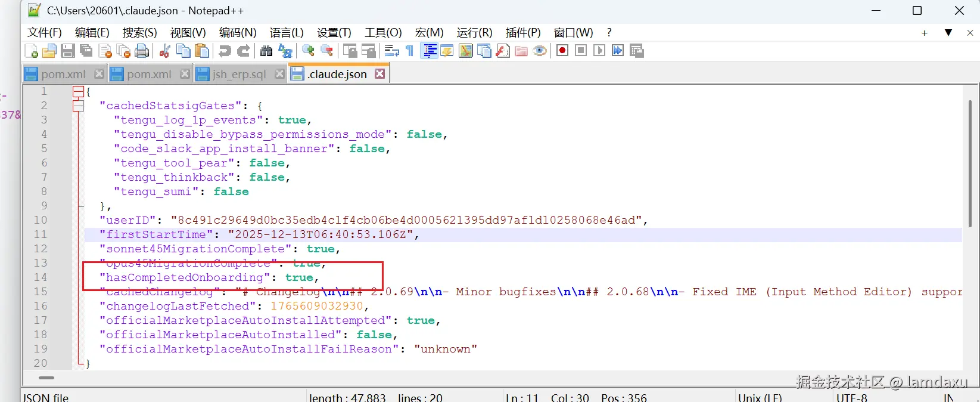Image resolution: width=980 pixels, height=402 pixels.
Task: Click the Close document toolbar icon
Action: tap(105, 51)
